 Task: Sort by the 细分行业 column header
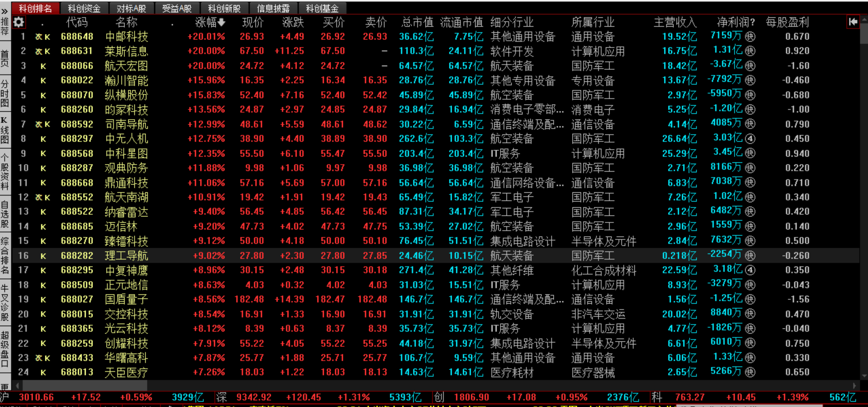[512, 22]
